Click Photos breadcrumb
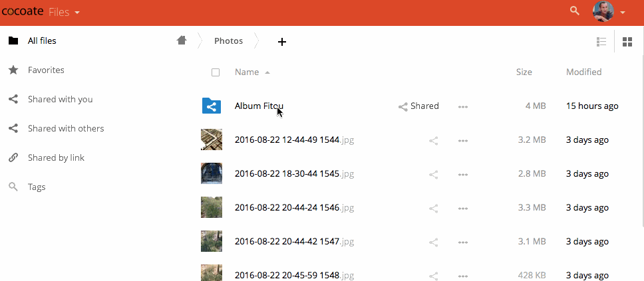 coord(228,41)
